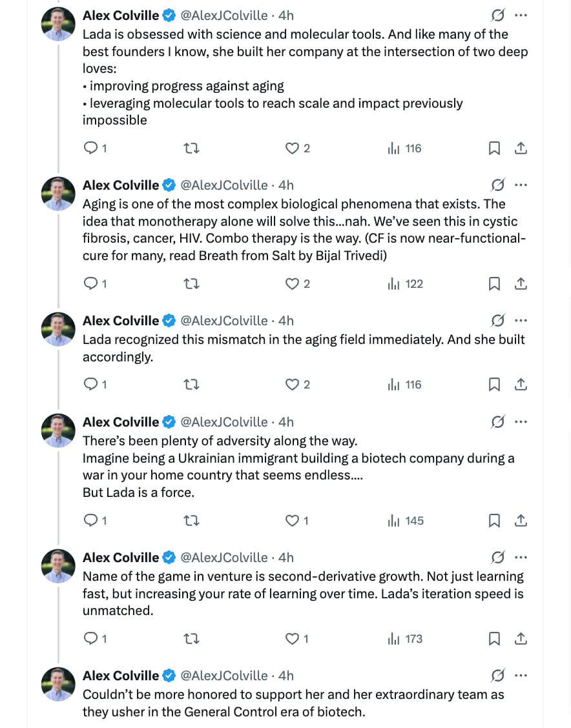
Task: Share the "Lada recognized this mismatch" tweet
Action: [x=521, y=385]
